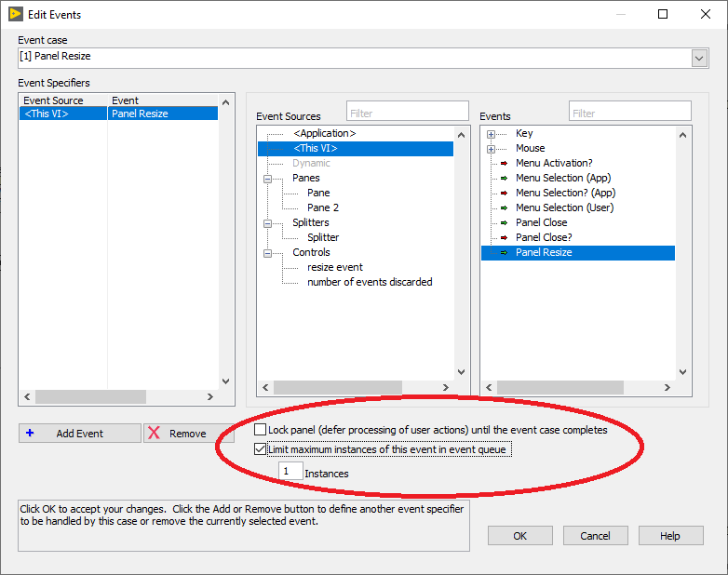Select the Panel Close? event
This screenshot has width=728, height=575.
[544, 237]
